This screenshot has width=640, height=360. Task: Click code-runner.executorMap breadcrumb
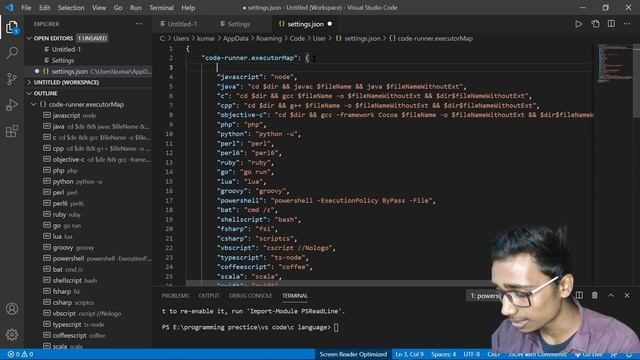435,38
